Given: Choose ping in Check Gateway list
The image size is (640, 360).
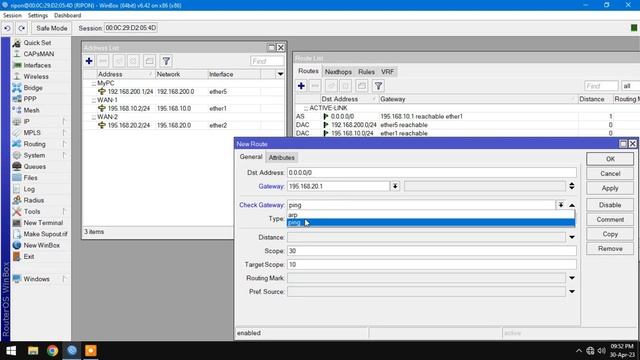Looking at the screenshot, I should point(431,222).
